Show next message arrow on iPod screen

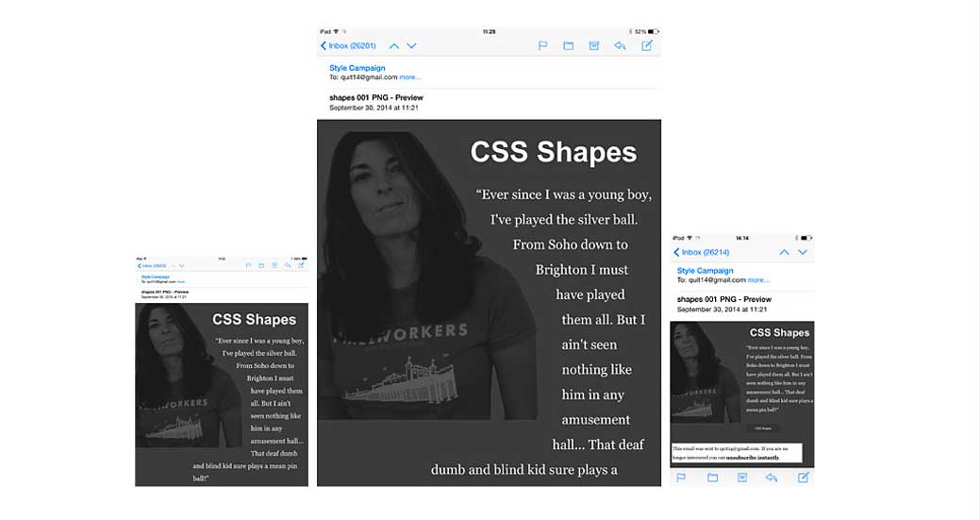(x=803, y=252)
